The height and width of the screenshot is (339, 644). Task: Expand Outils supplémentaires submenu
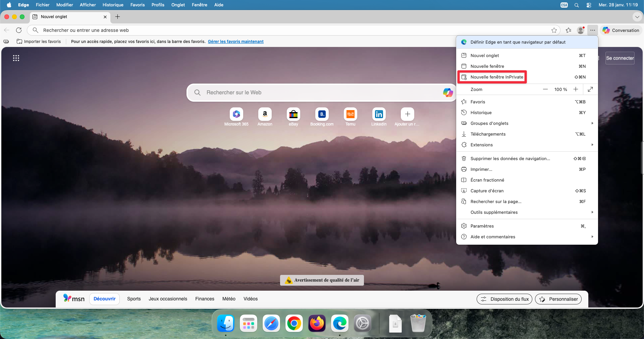pyautogui.click(x=527, y=212)
